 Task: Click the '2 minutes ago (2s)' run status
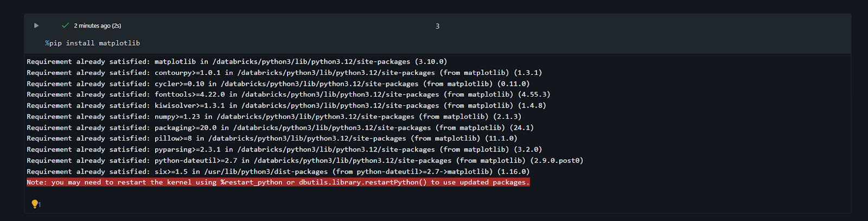(x=98, y=26)
